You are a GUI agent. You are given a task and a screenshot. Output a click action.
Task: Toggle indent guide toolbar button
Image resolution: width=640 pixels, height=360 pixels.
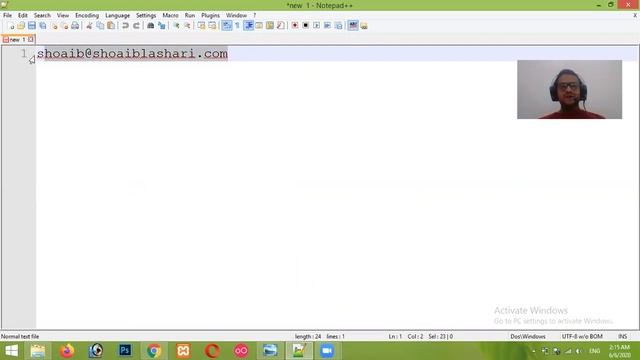[248, 26]
